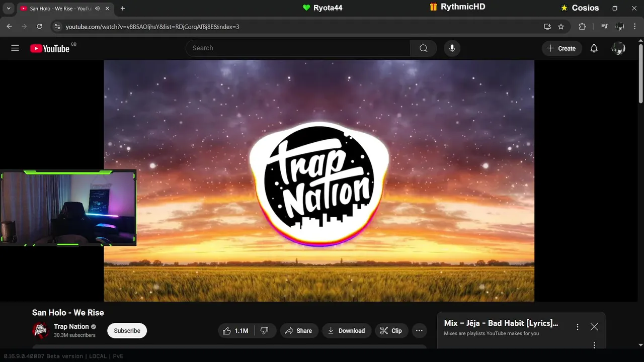Subscribe to Trap Nation

[127, 331]
